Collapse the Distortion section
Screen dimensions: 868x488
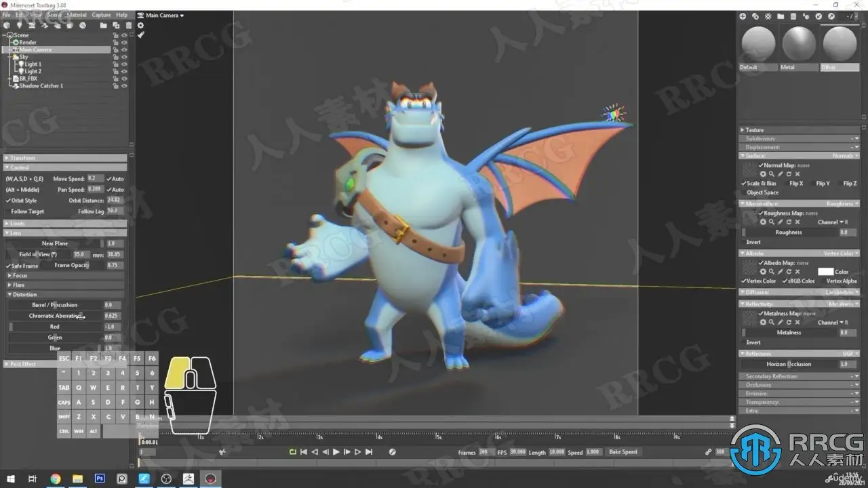click(65, 295)
